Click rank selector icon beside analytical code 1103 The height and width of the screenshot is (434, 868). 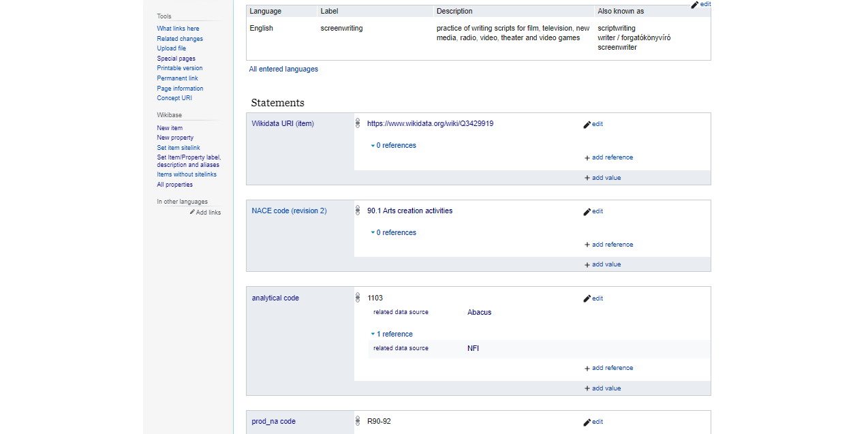358,298
